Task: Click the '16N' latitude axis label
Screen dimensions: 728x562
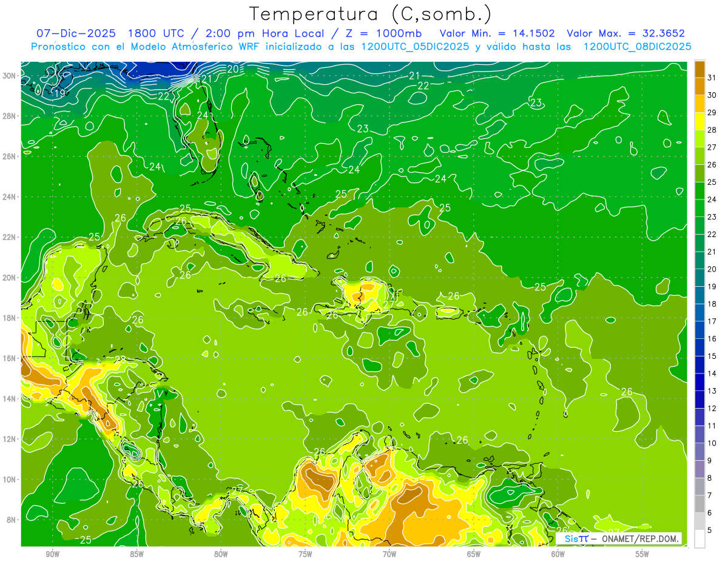Action: click(8, 358)
